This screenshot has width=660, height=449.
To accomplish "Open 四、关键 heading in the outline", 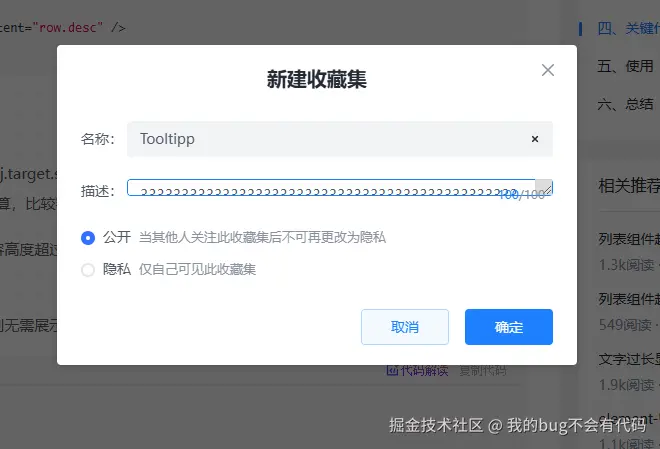I will pyautogui.click(x=628, y=28).
